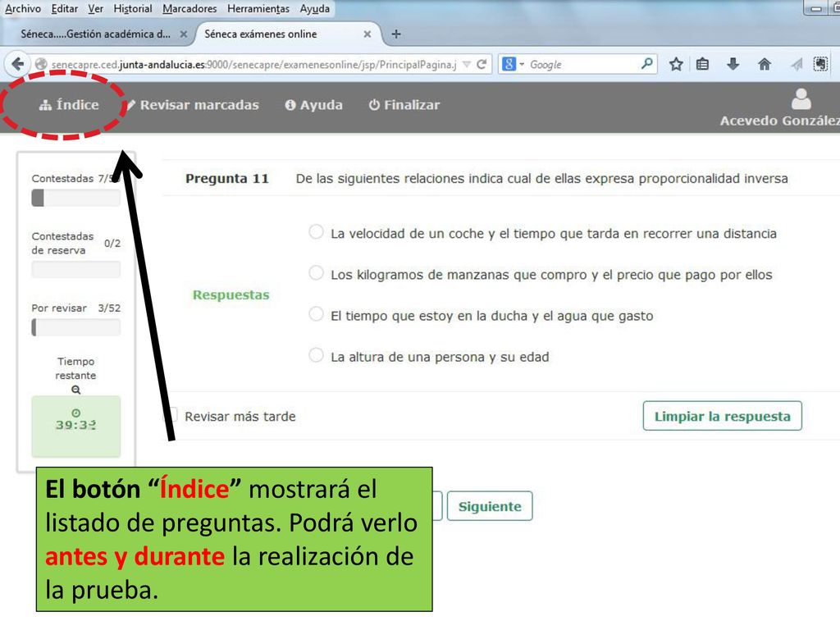This screenshot has height=630, width=840.
Task: Click the rightmost browser toolbar icon
Action: [x=820, y=64]
